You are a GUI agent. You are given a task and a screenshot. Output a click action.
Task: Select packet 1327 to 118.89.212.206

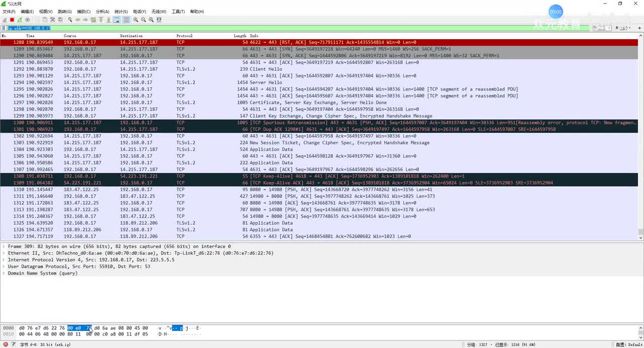coord(319,236)
